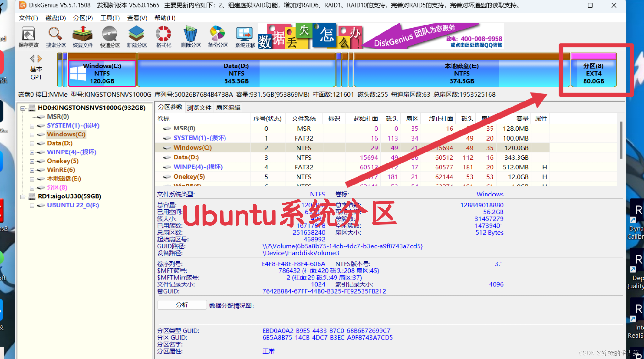Switch to Browse Files (浏览文件) tab
Image resolution: width=644 pixels, height=359 pixels.
(199, 108)
